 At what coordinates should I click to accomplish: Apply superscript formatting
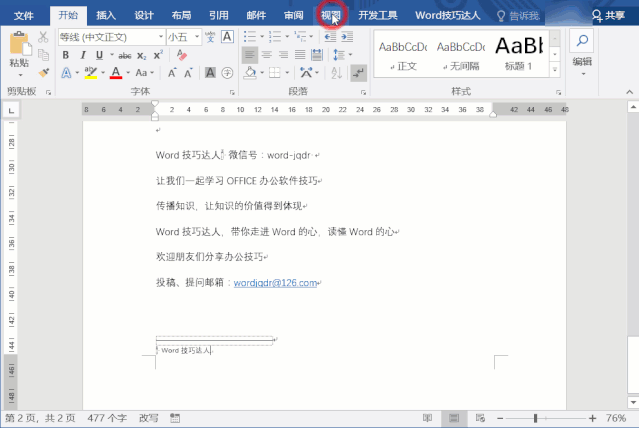click(x=158, y=55)
